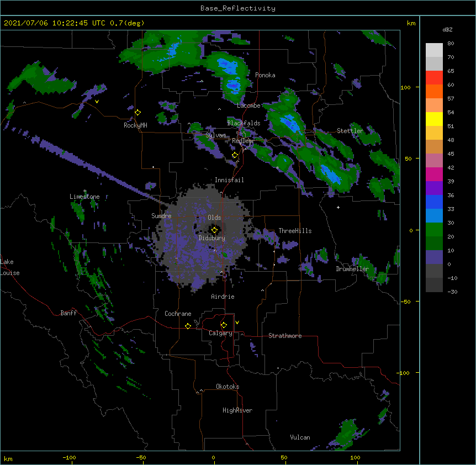Select the radar site diamond between Olds and Didsbury

pyautogui.click(x=214, y=230)
